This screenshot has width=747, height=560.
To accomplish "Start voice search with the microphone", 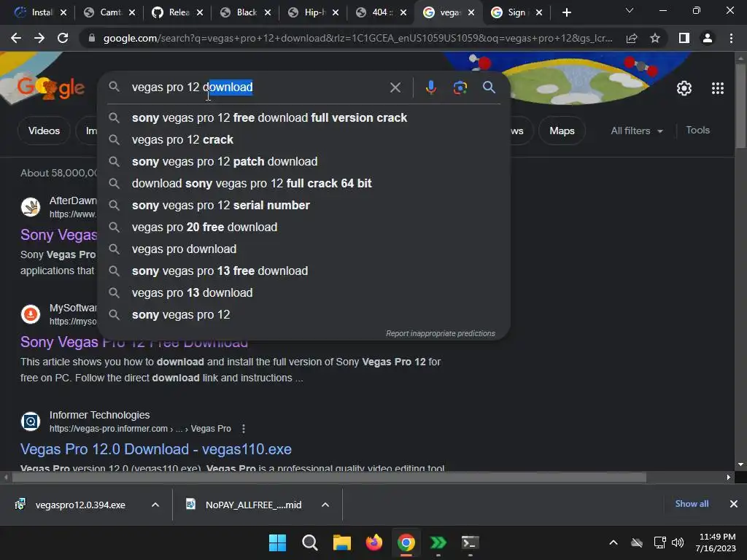I will 430,87.
